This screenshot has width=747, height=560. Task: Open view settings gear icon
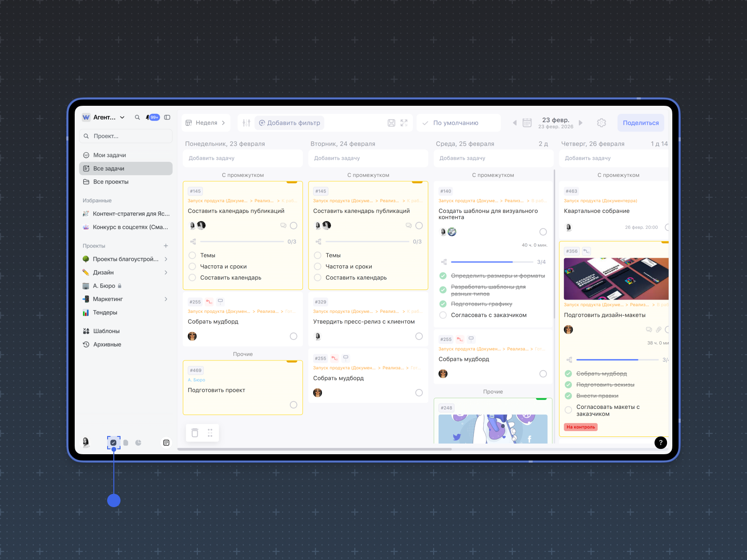601,123
